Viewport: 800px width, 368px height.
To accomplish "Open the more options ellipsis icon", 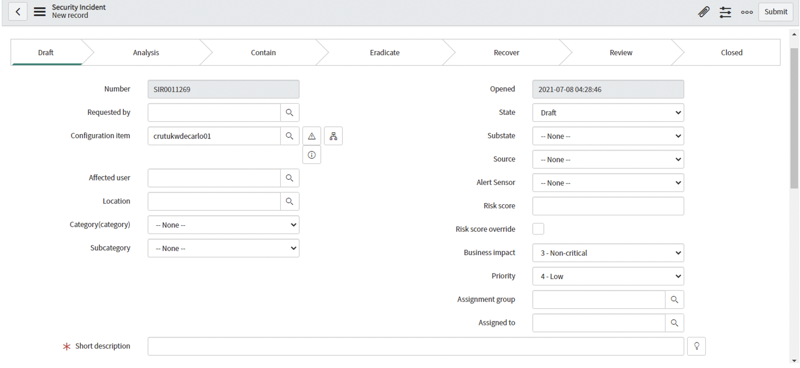I will click(x=747, y=12).
